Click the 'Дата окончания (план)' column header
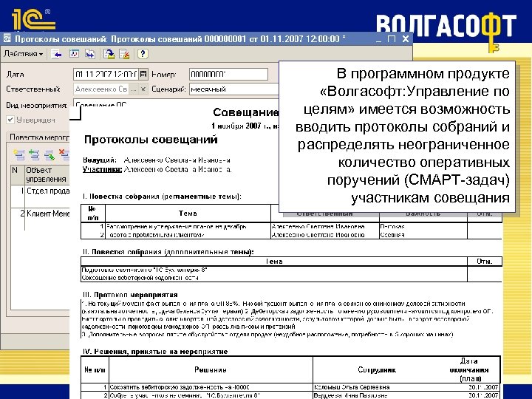The height and width of the screenshot is (399, 532). pos(470,370)
